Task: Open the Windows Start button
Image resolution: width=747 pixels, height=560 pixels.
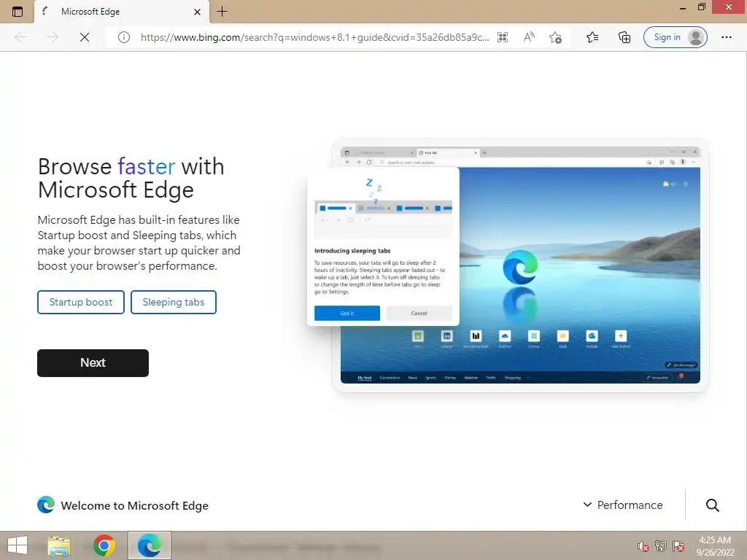Action: (18, 545)
